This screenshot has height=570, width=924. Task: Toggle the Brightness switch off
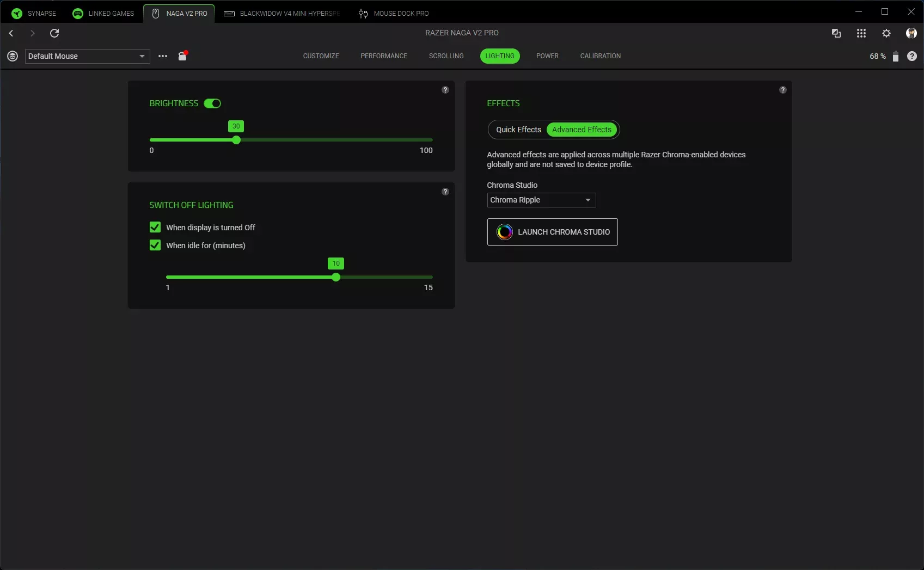click(x=212, y=103)
